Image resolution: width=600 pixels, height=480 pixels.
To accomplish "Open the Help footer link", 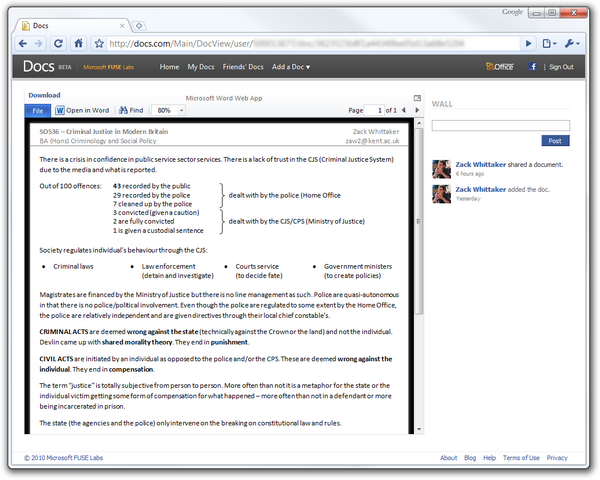I will click(489, 457).
